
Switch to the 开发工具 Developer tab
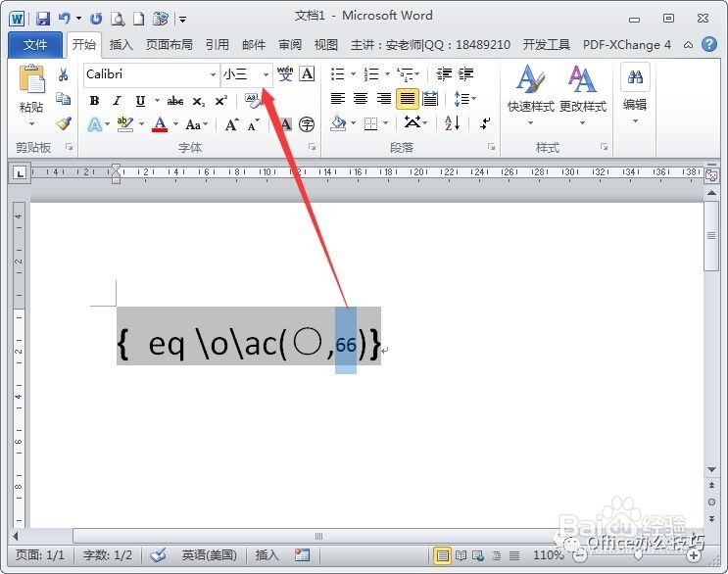(547, 44)
